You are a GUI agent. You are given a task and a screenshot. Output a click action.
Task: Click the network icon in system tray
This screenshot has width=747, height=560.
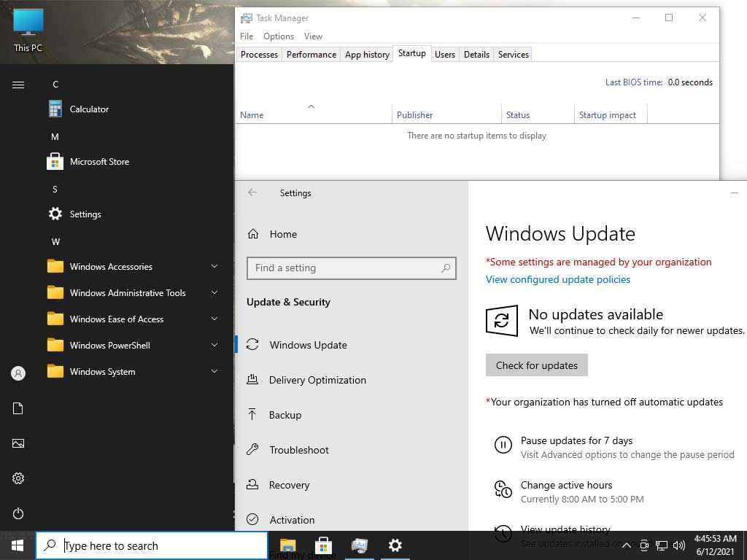click(x=661, y=545)
